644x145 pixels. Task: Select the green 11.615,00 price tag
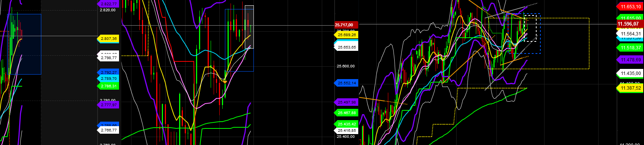point(630,18)
